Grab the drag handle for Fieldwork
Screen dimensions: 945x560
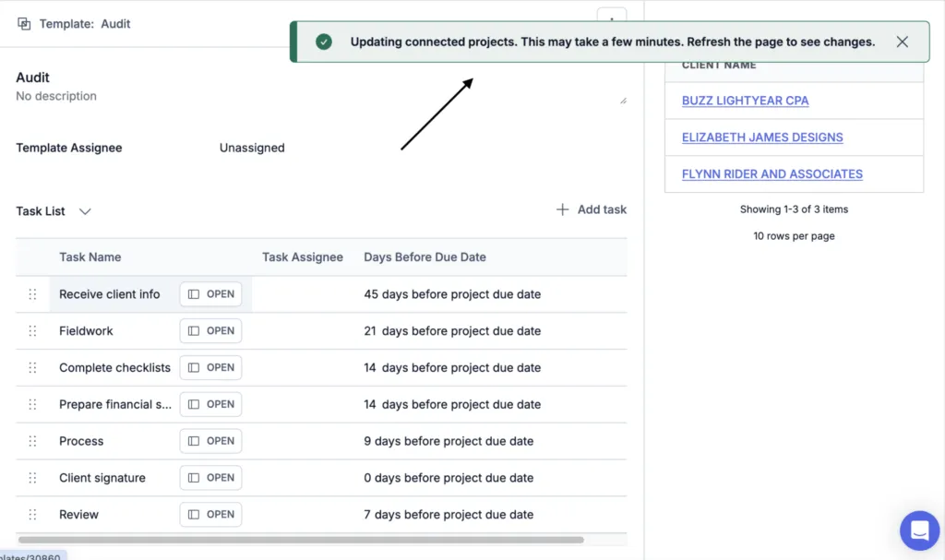(32, 331)
